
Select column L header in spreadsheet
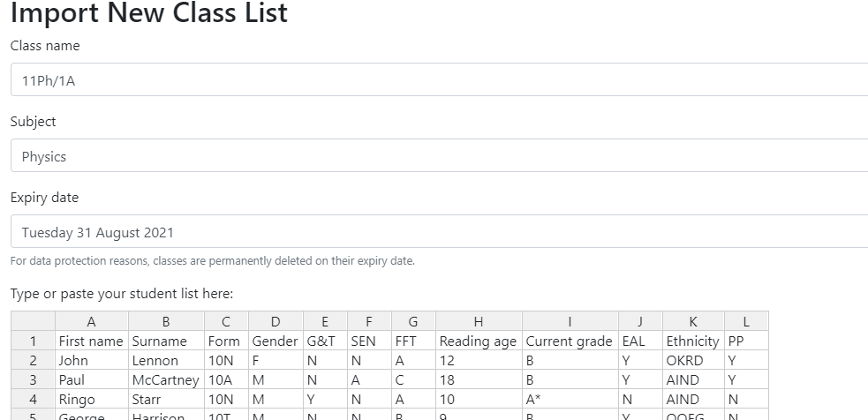coord(746,322)
